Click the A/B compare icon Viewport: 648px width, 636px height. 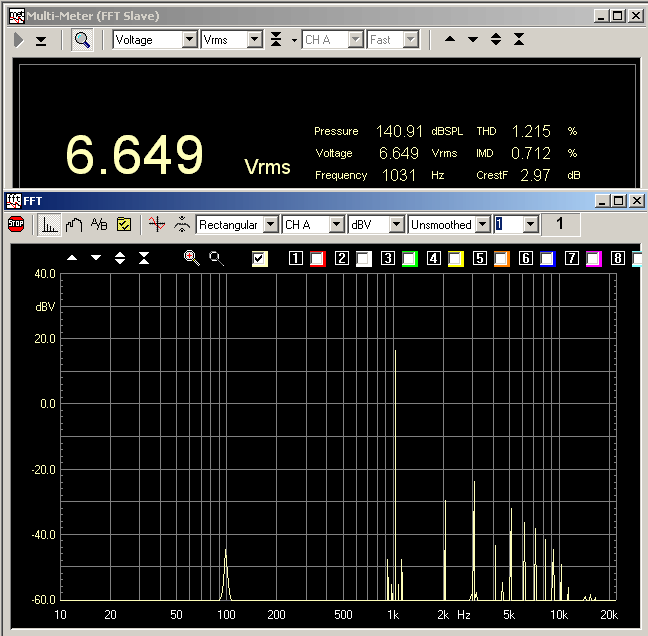tap(99, 224)
